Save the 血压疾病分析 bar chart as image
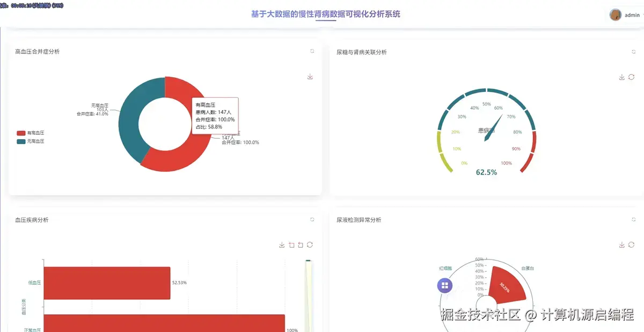Viewport: 644px width, 332px height. [x=282, y=245]
